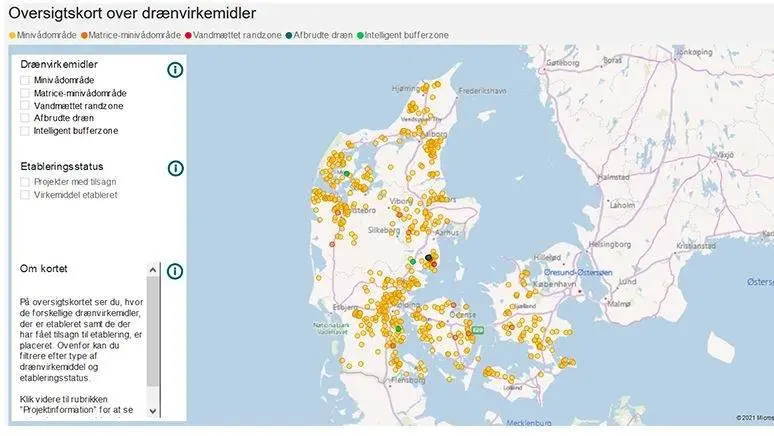Select green Intelligent bufferzone legend dot
The height and width of the screenshot is (436, 774).
point(360,36)
